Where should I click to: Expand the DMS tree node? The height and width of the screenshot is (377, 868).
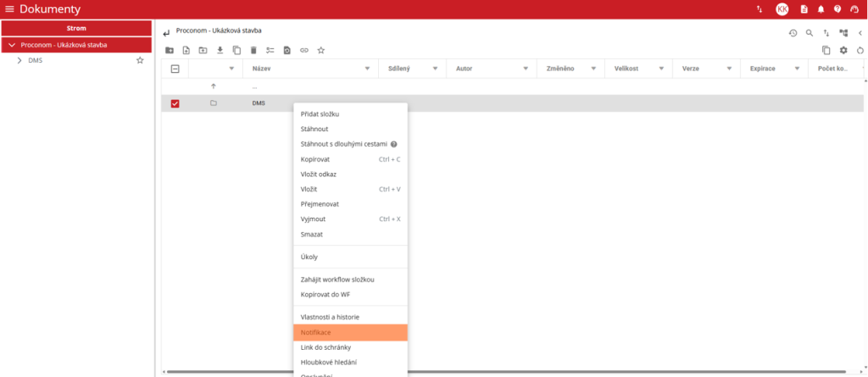pyautogui.click(x=19, y=60)
